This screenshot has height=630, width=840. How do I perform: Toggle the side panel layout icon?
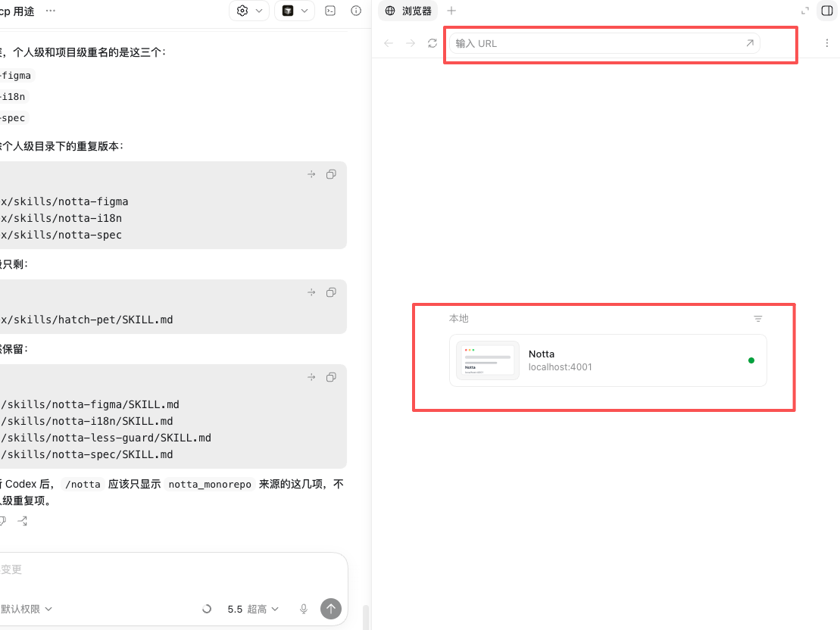[827, 11]
